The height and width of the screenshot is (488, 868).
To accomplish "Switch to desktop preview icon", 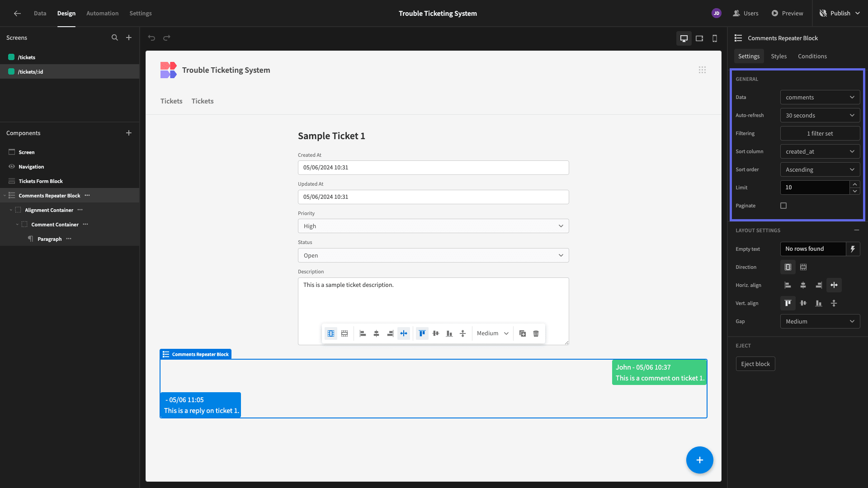I will pyautogui.click(x=684, y=38).
